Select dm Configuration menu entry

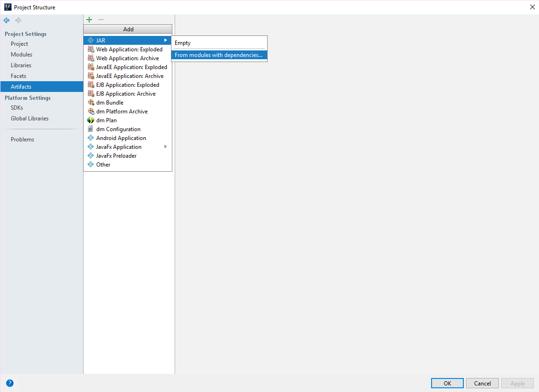pyautogui.click(x=128, y=129)
